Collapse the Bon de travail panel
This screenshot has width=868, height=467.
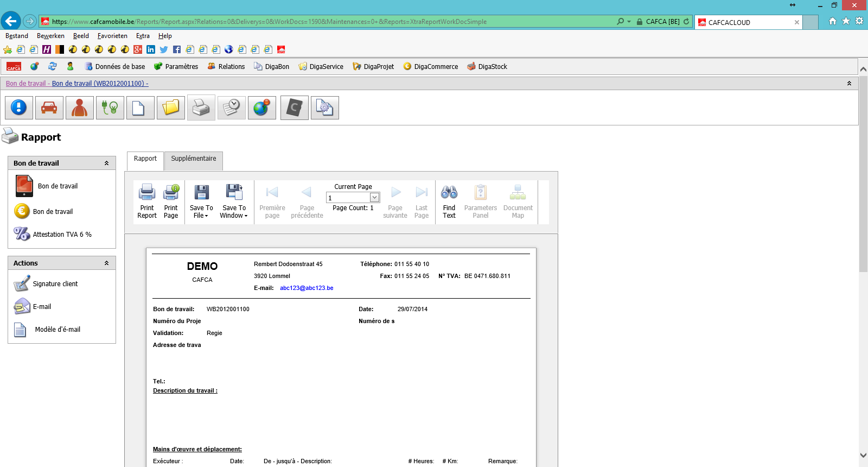click(107, 163)
